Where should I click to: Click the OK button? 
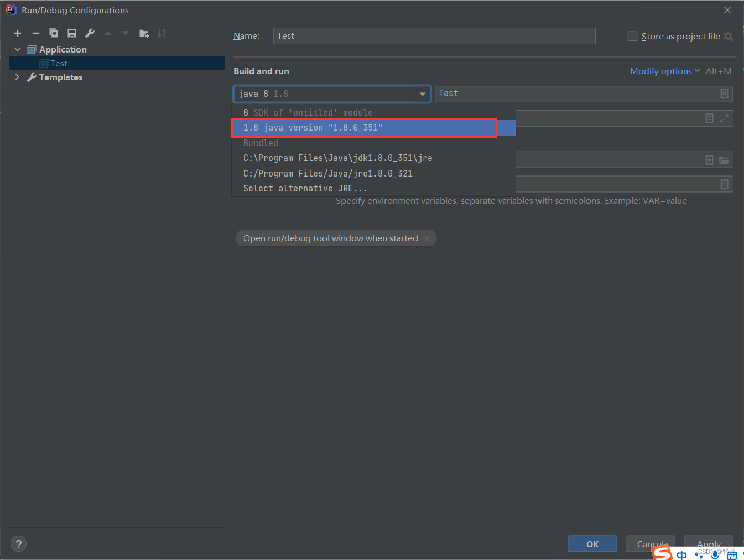(x=592, y=543)
